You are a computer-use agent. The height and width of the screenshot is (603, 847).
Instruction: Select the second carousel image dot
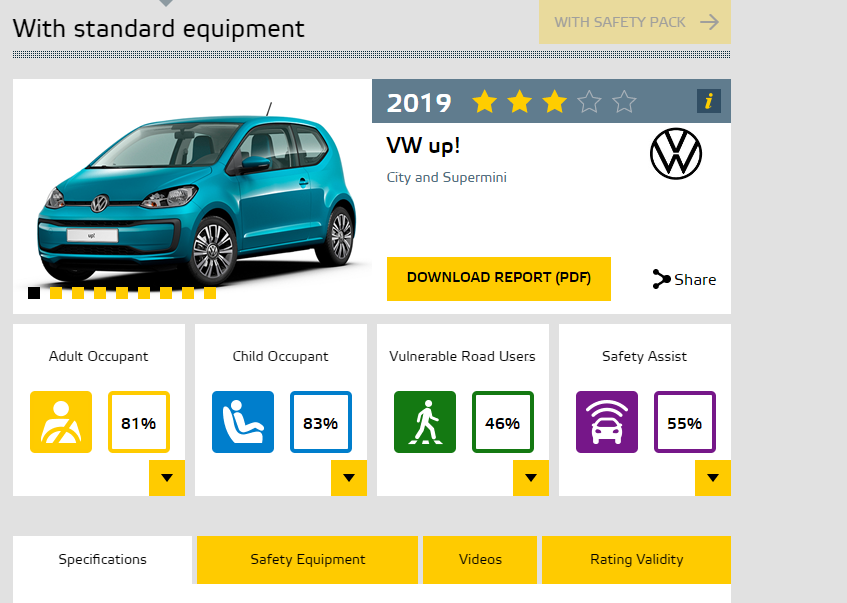point(56,293)
